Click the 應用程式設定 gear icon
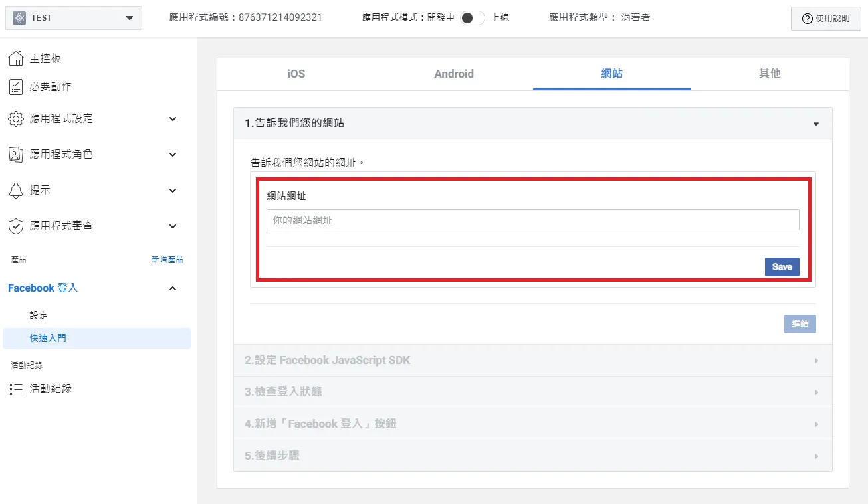Viewport: 868px width, 504px height. [x=16, y=119]
